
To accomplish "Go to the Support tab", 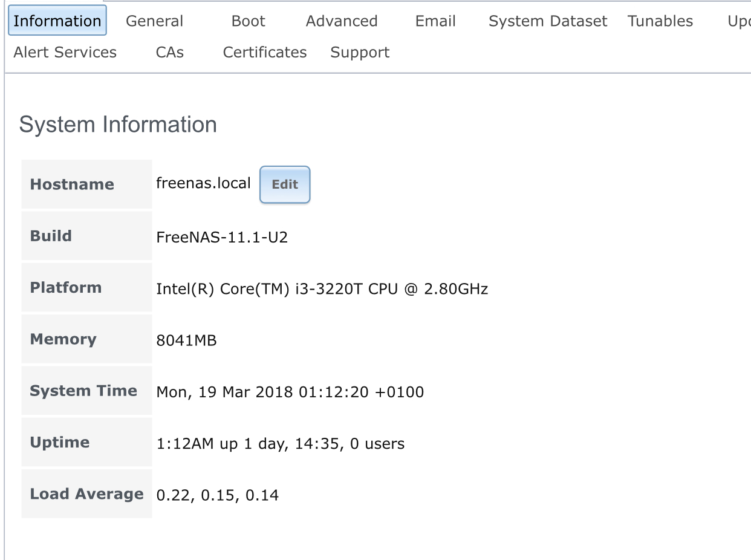I will 360,53.
